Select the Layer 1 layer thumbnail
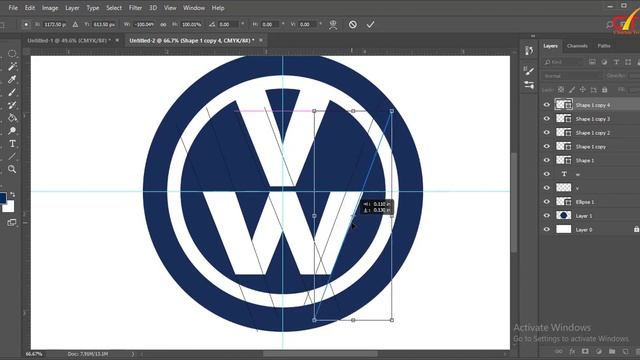The image size is (640, 360). (564, 216)
